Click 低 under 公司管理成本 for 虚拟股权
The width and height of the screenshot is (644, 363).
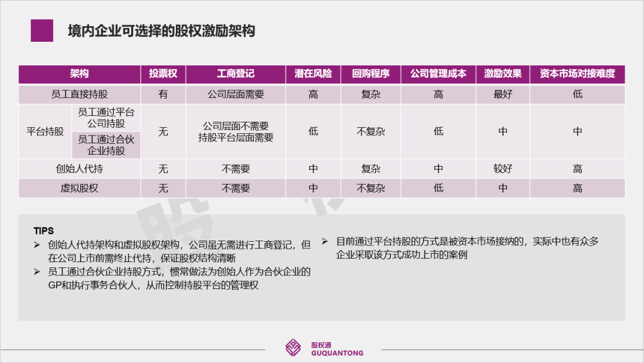tap(438, 188)
